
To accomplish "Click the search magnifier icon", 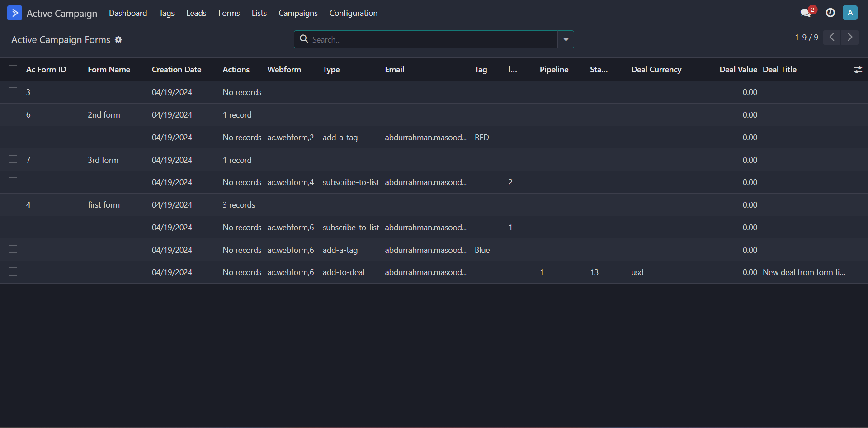I will coord(304,39).
